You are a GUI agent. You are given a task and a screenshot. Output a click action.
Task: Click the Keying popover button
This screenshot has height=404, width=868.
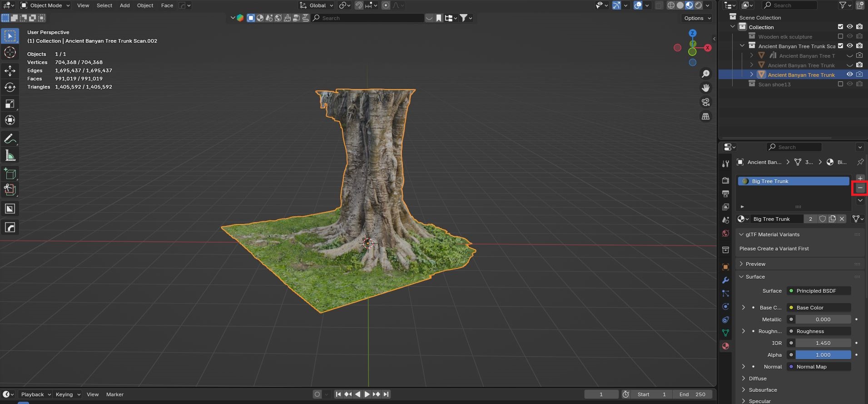pyautogui.click(x=68, y=394)
